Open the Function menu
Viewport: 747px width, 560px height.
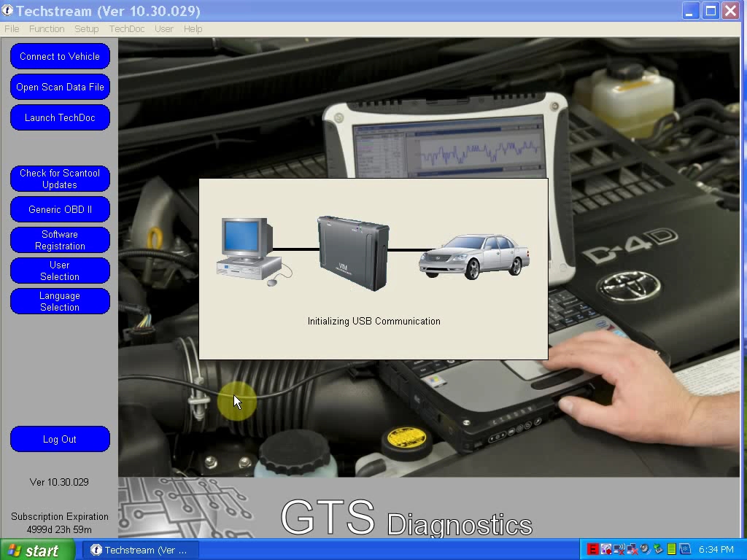tap(47, 29)
